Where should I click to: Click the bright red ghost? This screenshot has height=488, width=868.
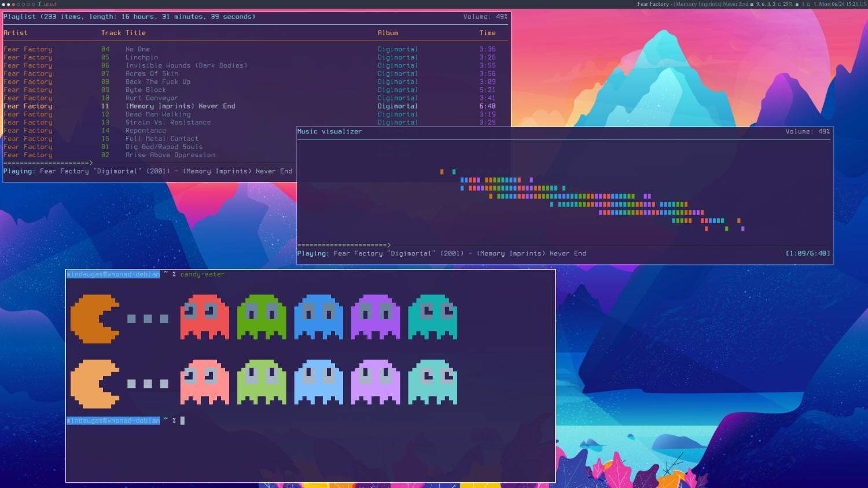coord(205,317)
